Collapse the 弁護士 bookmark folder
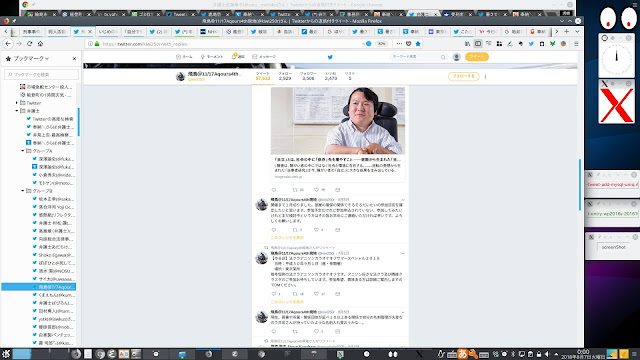Viewport: 640px width, 360px height. point(17,111)
